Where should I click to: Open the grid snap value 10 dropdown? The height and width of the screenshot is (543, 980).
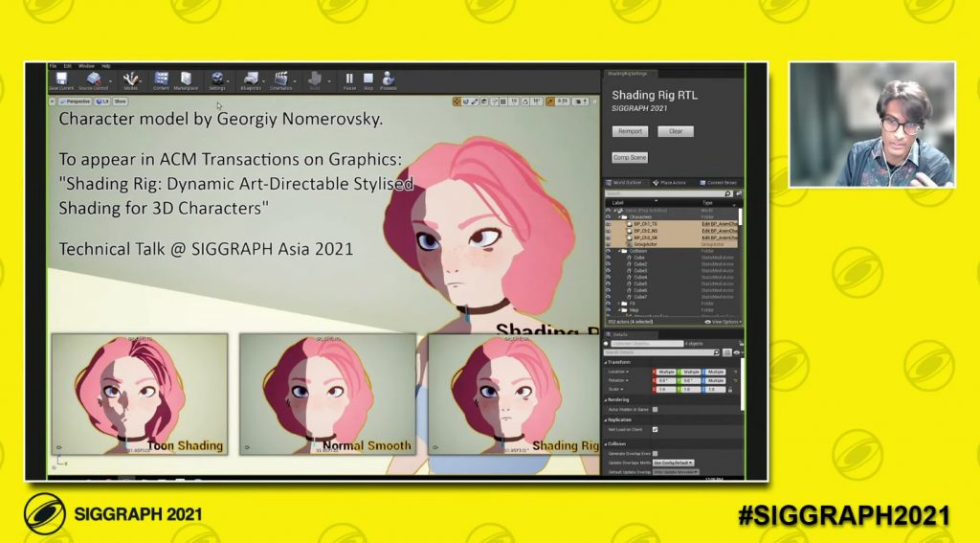click(514, 102)
